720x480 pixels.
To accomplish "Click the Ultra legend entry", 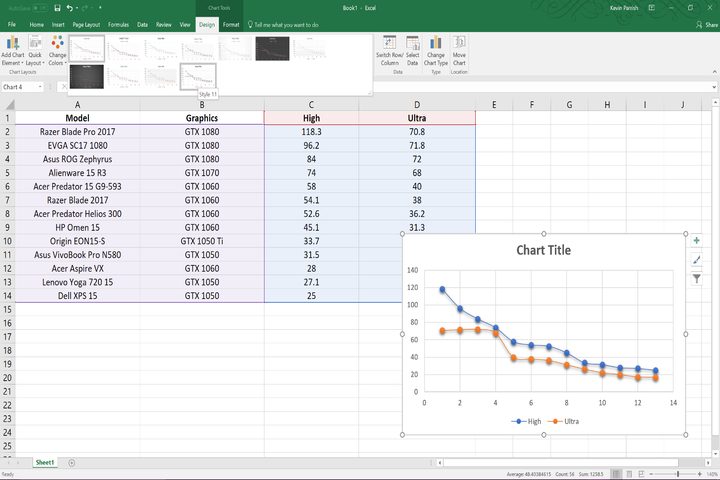I will pos(563,421).
